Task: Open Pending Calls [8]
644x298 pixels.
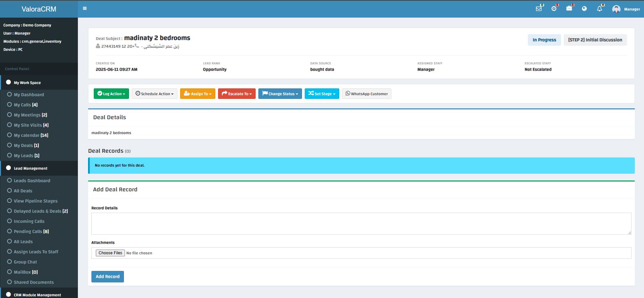Action: click(x=31, y=232)
